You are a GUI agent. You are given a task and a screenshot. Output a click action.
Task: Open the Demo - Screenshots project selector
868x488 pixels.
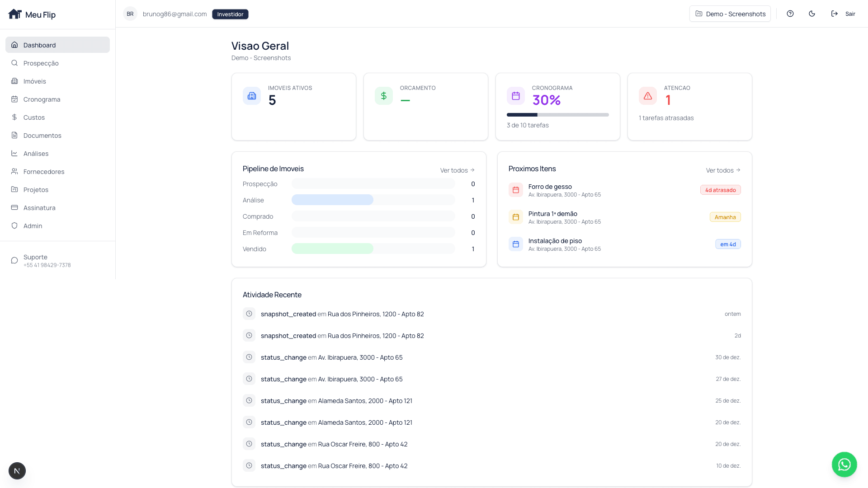pos(730,14)
